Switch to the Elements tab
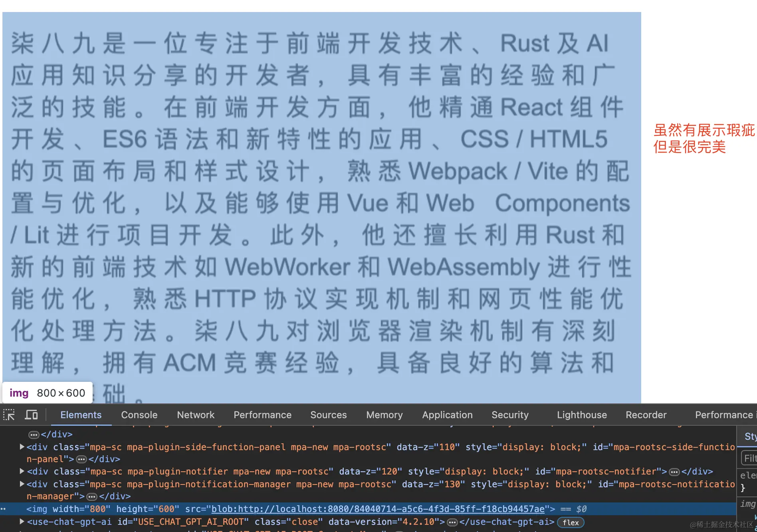This screenshot has height=532, width=757. [x=81, y=415]
